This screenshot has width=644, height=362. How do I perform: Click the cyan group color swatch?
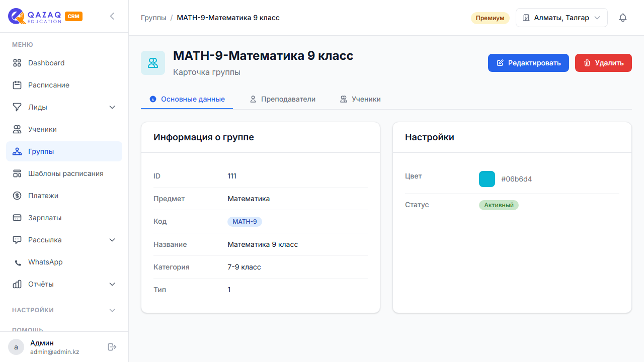[487, 179]
